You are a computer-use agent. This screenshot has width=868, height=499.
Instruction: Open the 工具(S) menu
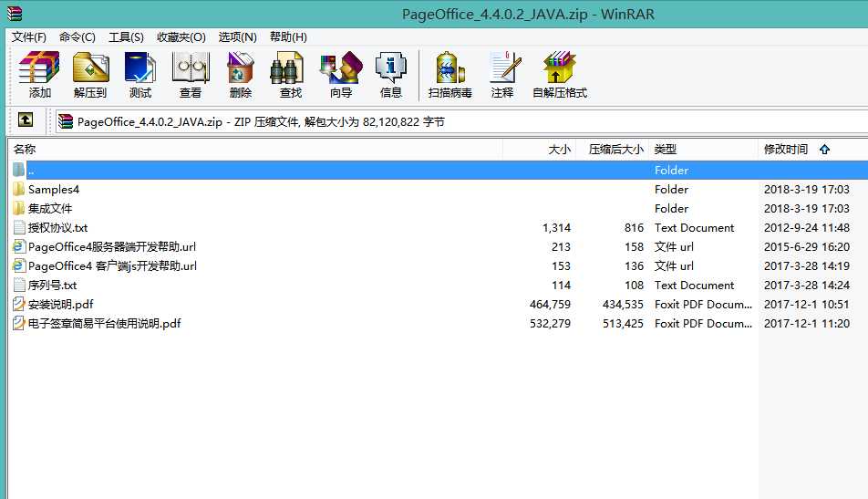pyautogui.click(x=126, y=37)
